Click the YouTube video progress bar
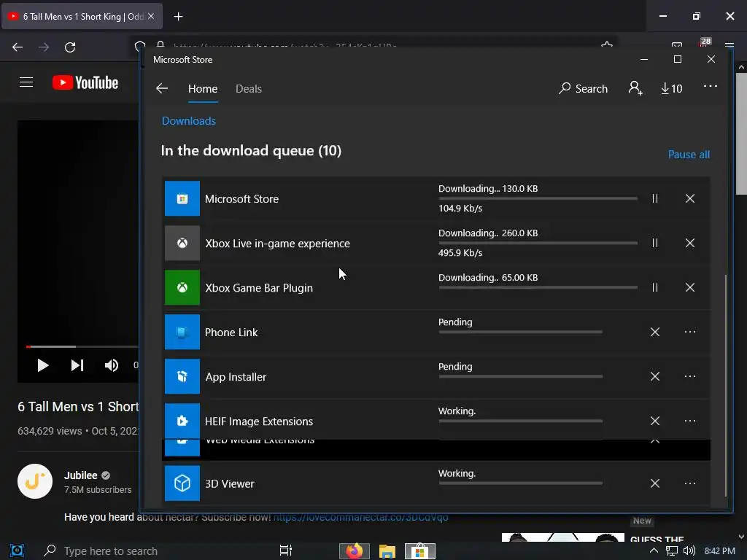Viewport: 747px width, 560px height. [82, 346]
